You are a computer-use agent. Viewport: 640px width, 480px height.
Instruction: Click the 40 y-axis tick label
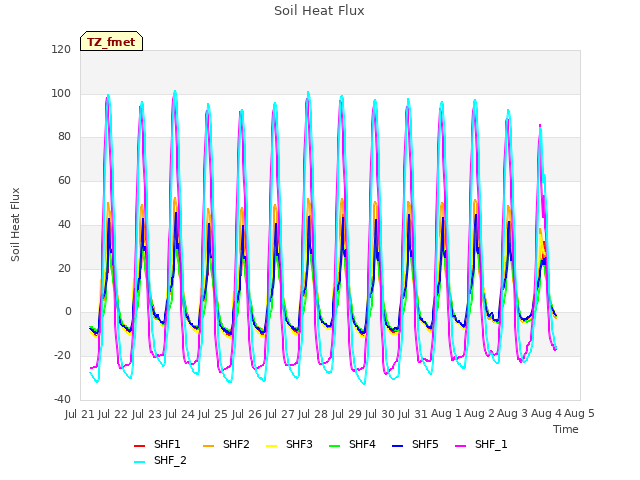coord(64,224)
